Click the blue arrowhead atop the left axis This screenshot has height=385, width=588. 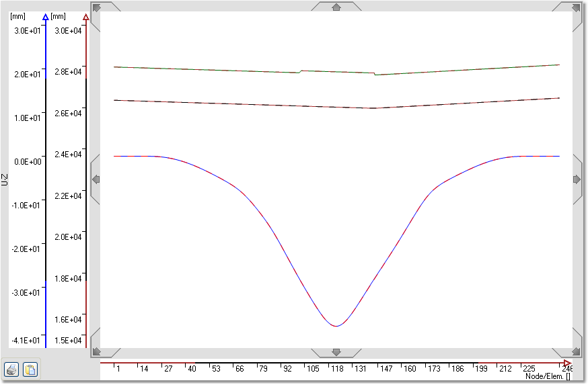pos(45,16)
